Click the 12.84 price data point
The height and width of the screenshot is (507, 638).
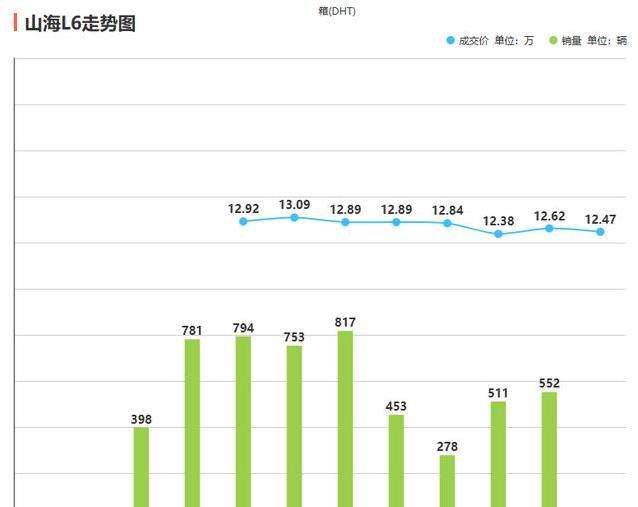pyautogui.click(x=447, y=223)
